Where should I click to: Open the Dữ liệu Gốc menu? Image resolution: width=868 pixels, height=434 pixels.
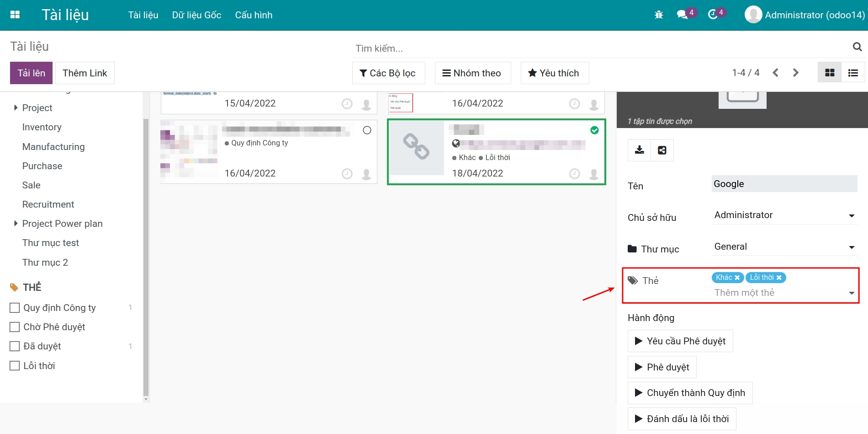point(196,15)
